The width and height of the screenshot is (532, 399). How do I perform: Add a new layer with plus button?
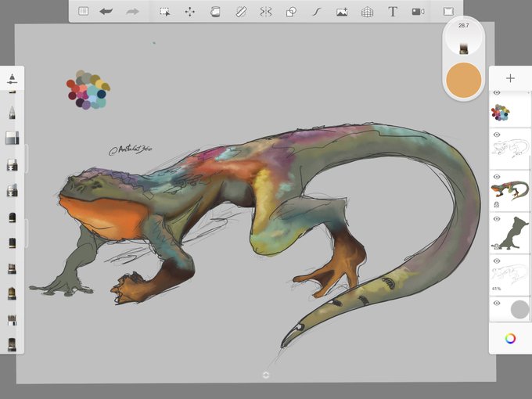tap(510, 78)
